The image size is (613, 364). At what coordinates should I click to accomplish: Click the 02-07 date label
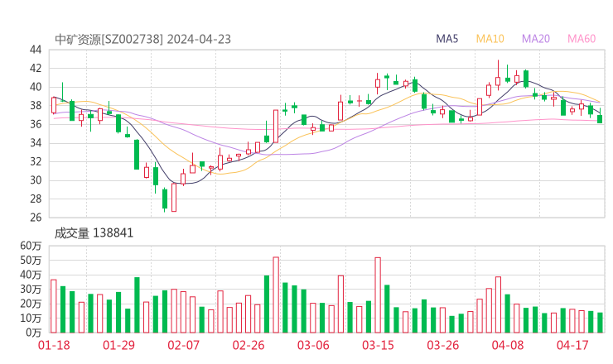(x=183, y=345)
